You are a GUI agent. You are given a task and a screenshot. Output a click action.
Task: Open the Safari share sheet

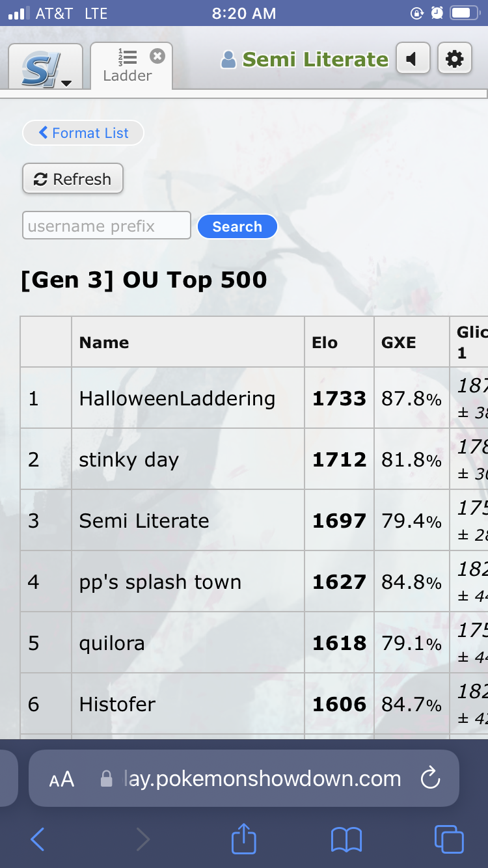tap(244, 839)
